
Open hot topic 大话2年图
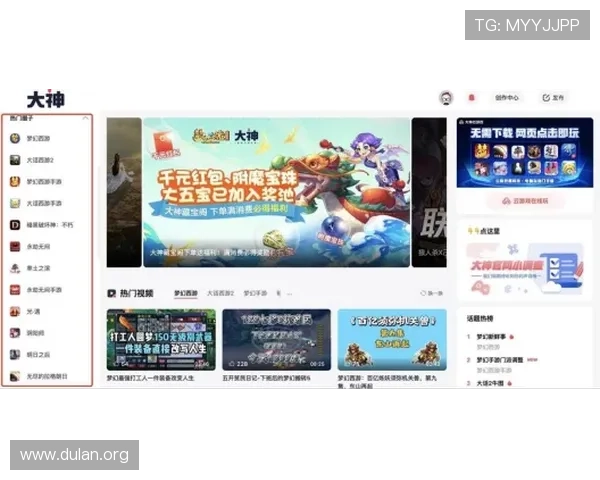click(x=490, y=383)
